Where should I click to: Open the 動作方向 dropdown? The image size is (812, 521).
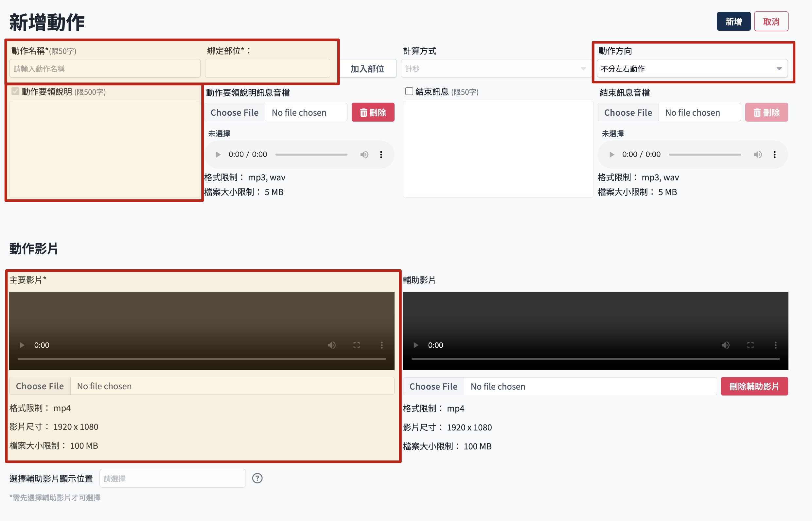(692, 69)
